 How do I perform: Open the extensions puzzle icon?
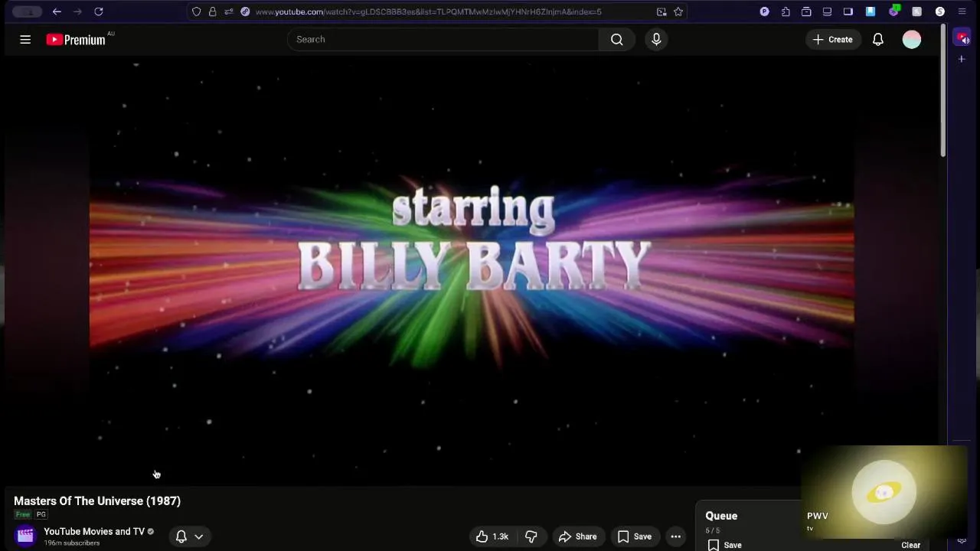786,11
